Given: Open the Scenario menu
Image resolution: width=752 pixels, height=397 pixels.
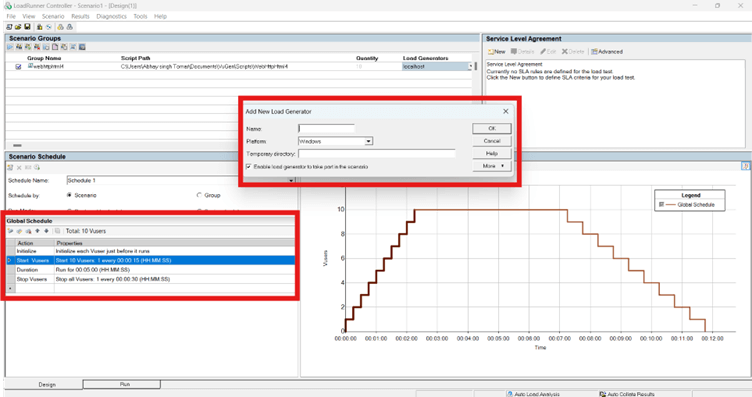Looking at the screenshot, I should pyautogui.click(x=53, y=16).
